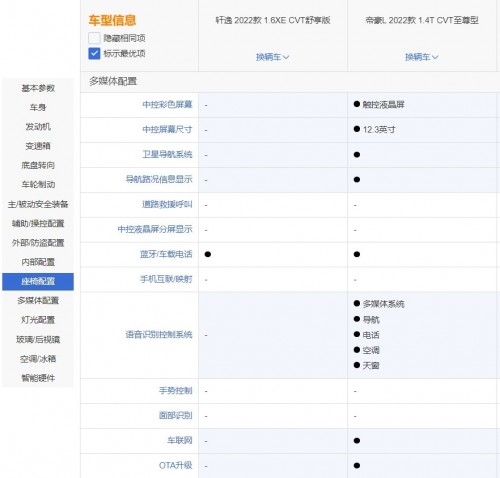500x478 pixels.
Task: Click 导航 voice control entry
Action: [x=371, y=320]
